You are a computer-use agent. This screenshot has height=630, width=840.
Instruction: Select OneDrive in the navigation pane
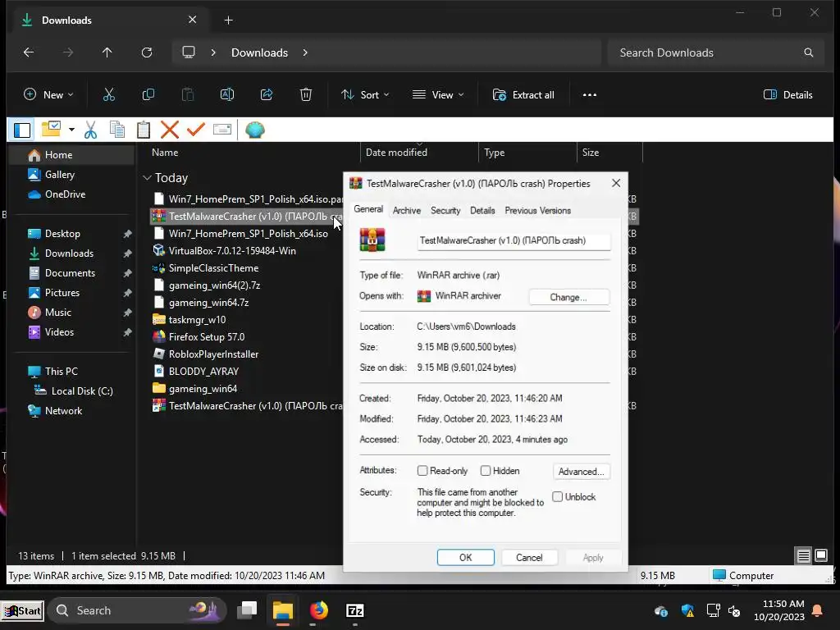pos(72,194)
